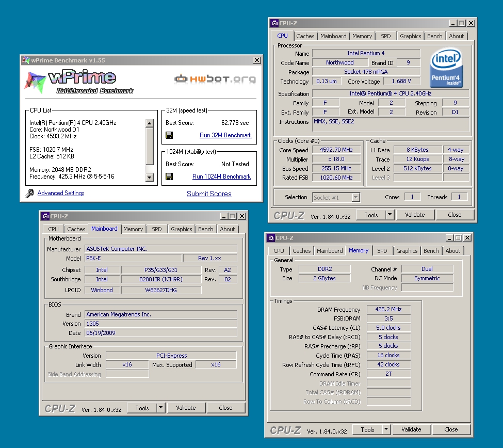Click the DRAM Frequency value 425.2 MHz
This screenshot has width=503, height=448.
pyautogui.click(x=388, y=309)
